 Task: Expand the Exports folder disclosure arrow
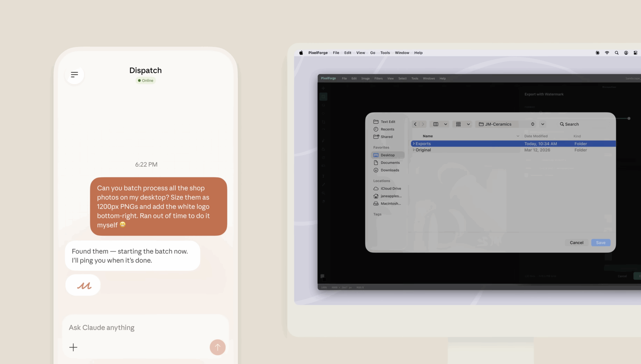[x=414, y=144]
